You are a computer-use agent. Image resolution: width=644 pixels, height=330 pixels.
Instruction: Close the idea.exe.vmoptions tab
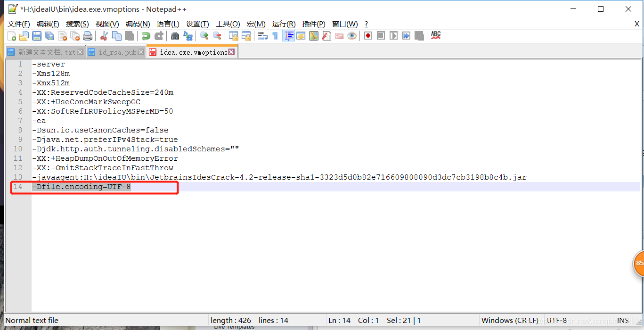231,52
